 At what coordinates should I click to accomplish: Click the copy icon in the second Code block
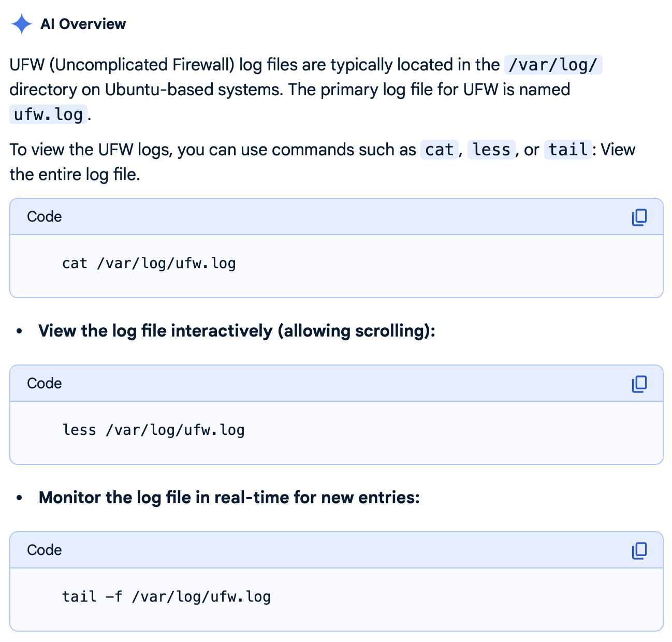tap(639, 384)
